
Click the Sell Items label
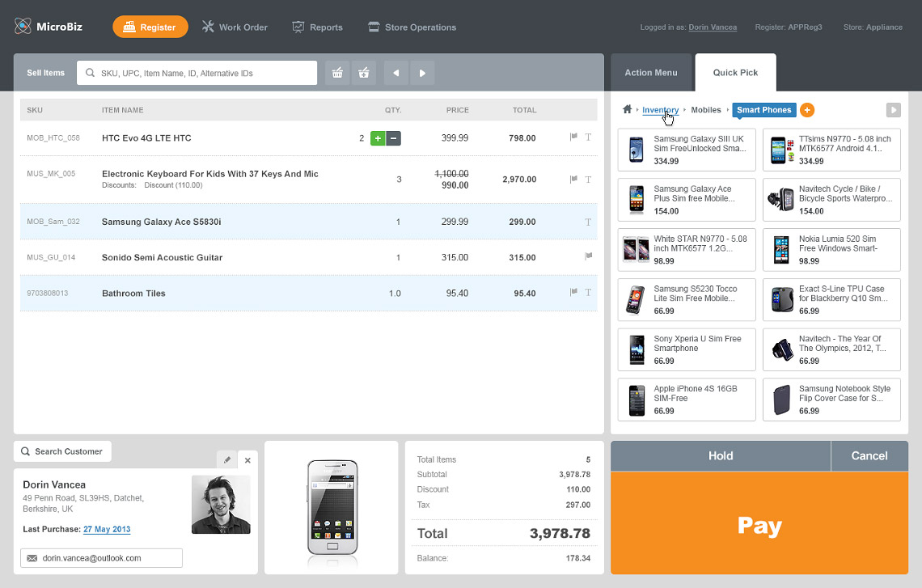coord(46,73)
